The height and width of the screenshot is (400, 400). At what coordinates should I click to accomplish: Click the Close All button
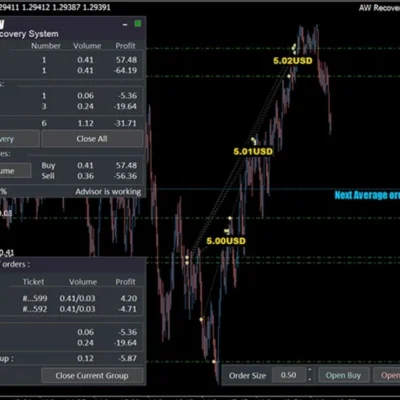tap(92, 139)
